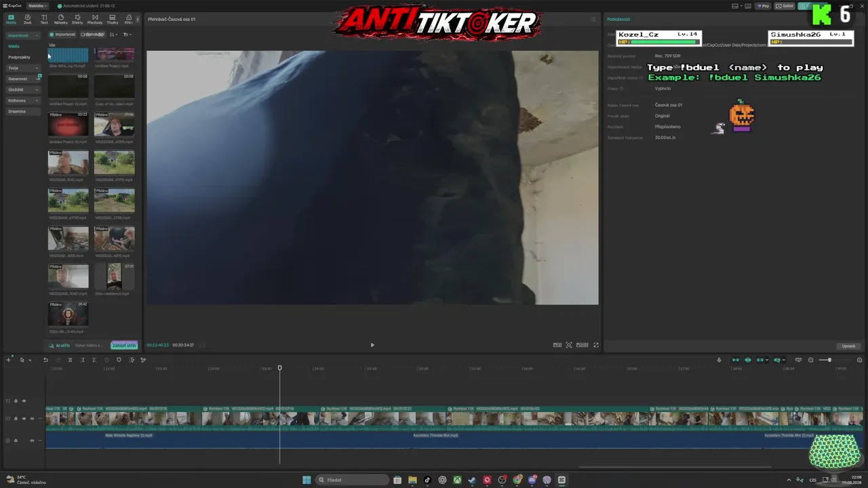
Task: Mute the main video track
Action: coord(32,419)
